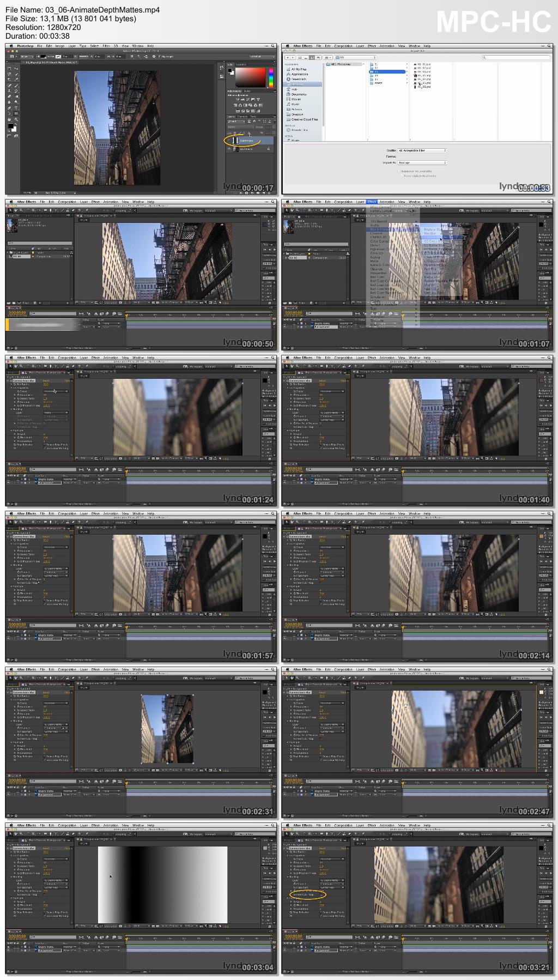
Task: Enable Force alphabetical order checkbox
Action: 401,176
